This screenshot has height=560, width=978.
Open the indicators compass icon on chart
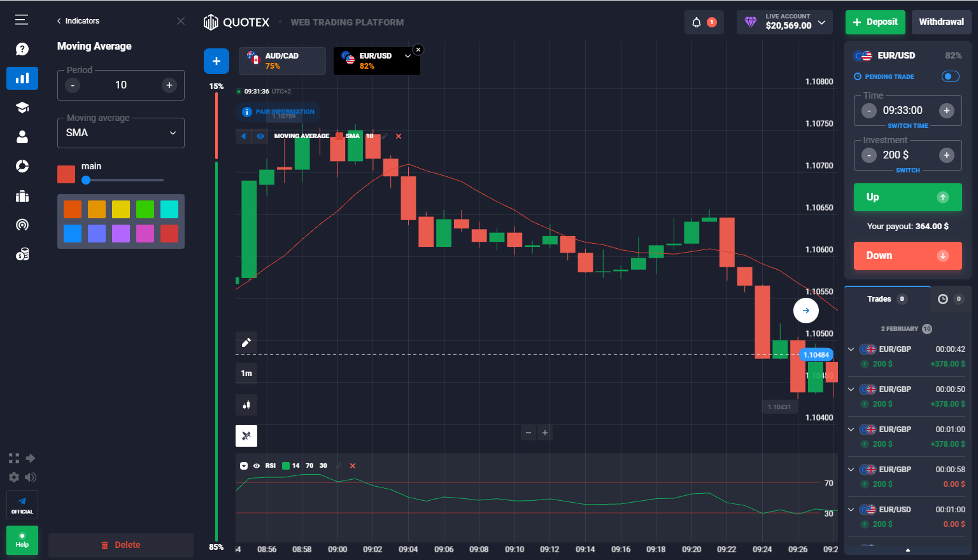point(246,436)
